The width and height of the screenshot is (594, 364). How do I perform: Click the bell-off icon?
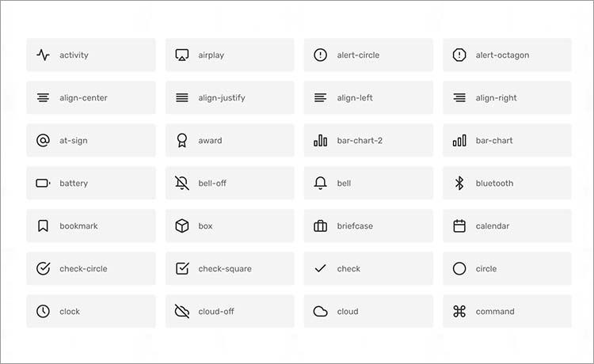click(182, 184)
